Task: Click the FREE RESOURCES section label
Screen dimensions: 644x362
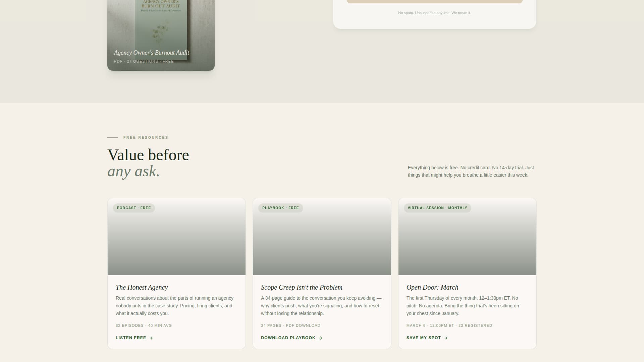Action: tap(145, 137)
